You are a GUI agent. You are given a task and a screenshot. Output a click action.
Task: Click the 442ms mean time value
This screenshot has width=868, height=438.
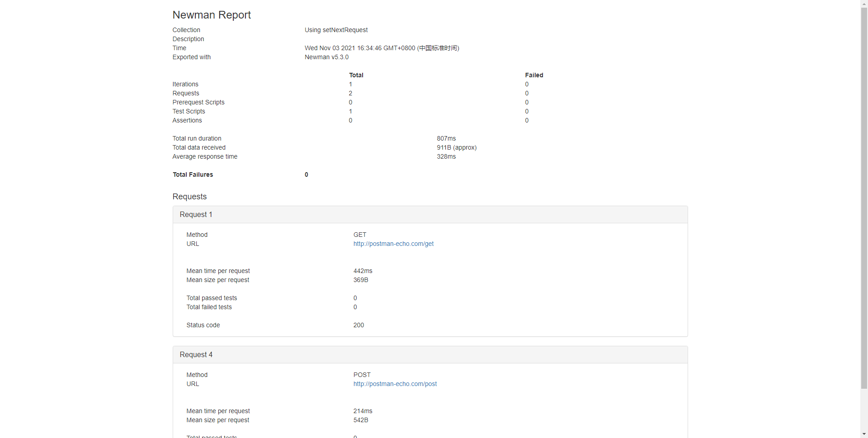click(x=363, y=271)
